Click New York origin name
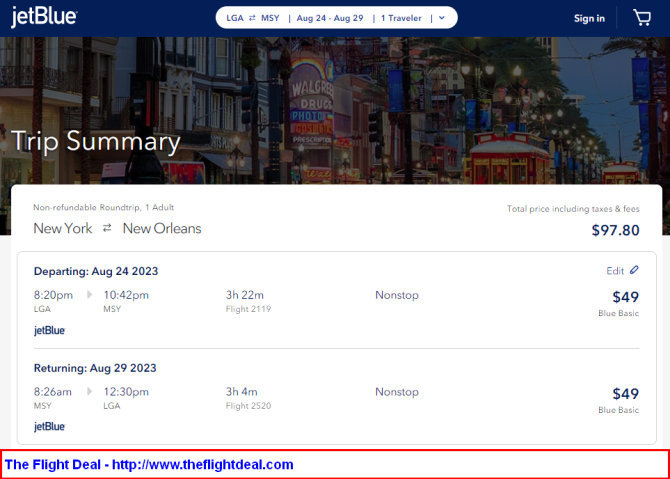The image size is (670, 479). (63, 229)
